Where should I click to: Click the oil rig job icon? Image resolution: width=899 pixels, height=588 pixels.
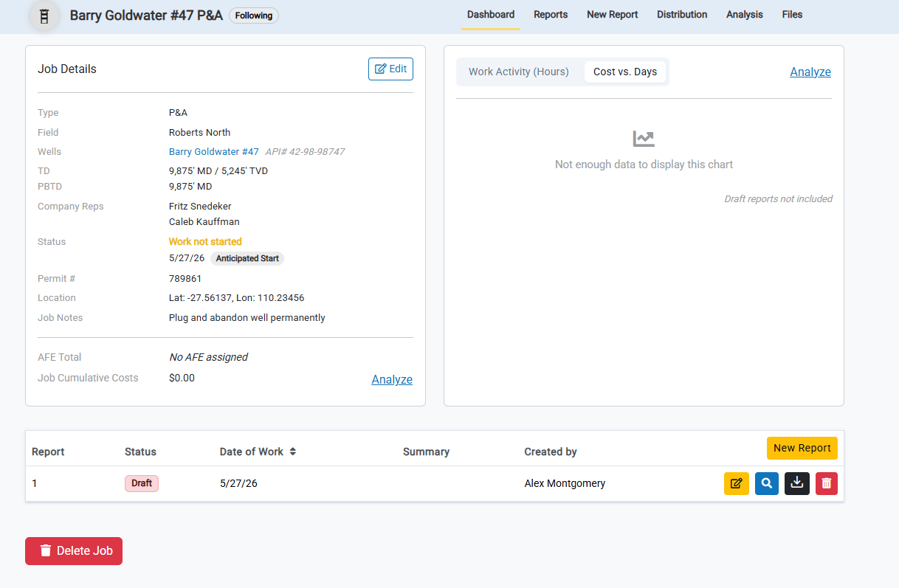pyautogui.click(x=44, y=15)
